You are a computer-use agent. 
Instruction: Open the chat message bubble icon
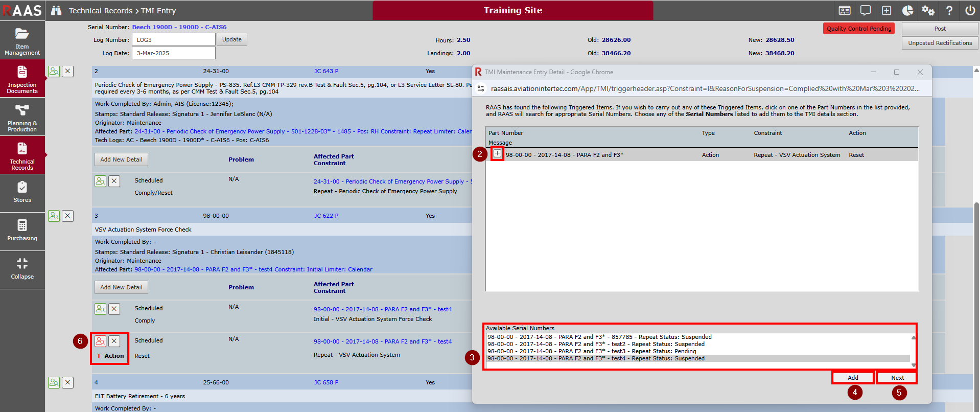click(x=866, y=11)
